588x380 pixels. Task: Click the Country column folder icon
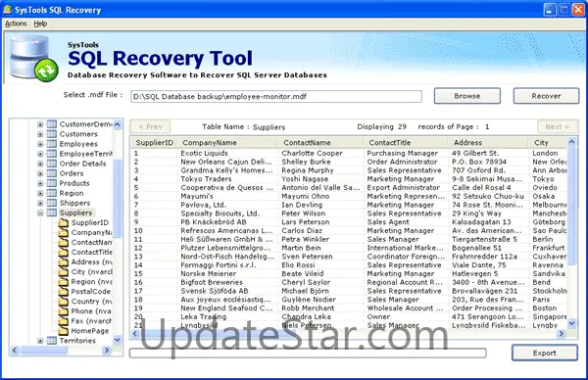tap(64, 302)
